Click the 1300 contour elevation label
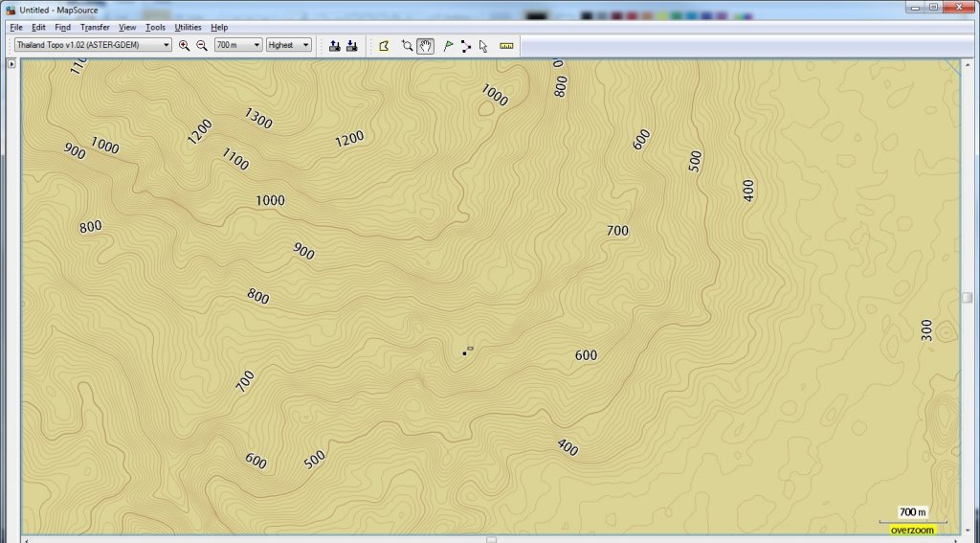The image size is (980, 543). [x=258, y=118]
